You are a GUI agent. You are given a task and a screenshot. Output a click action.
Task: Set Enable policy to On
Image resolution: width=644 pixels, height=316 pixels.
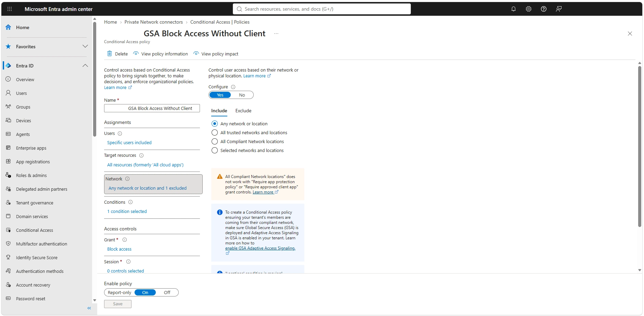click(x=145, y=293)
